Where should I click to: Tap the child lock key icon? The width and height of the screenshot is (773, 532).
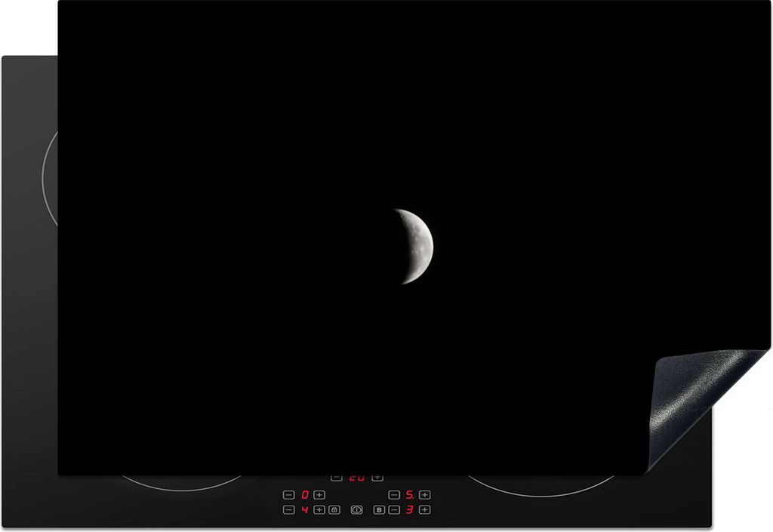pos(334,510)
